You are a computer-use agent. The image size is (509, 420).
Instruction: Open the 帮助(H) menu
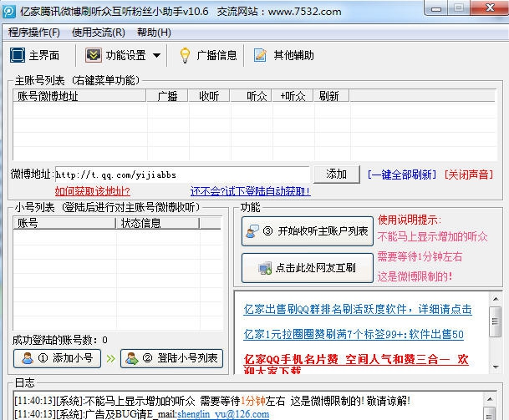pos(154,33)
